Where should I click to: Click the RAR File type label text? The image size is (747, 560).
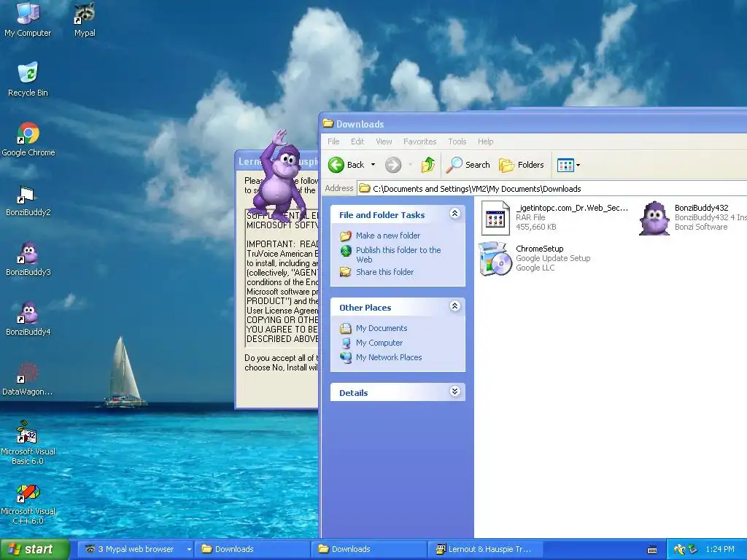click(530, 217)
